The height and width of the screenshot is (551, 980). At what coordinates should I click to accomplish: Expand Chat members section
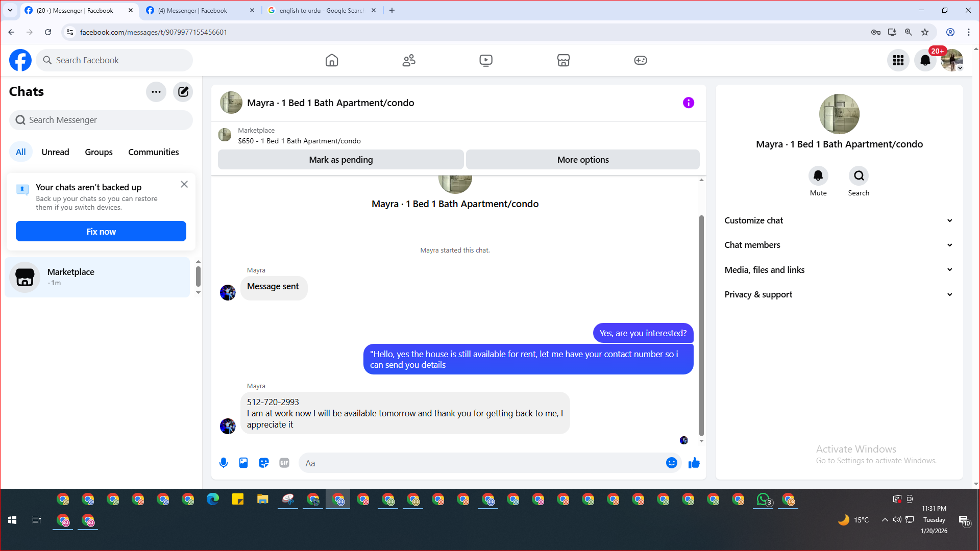tap(839, 245)
